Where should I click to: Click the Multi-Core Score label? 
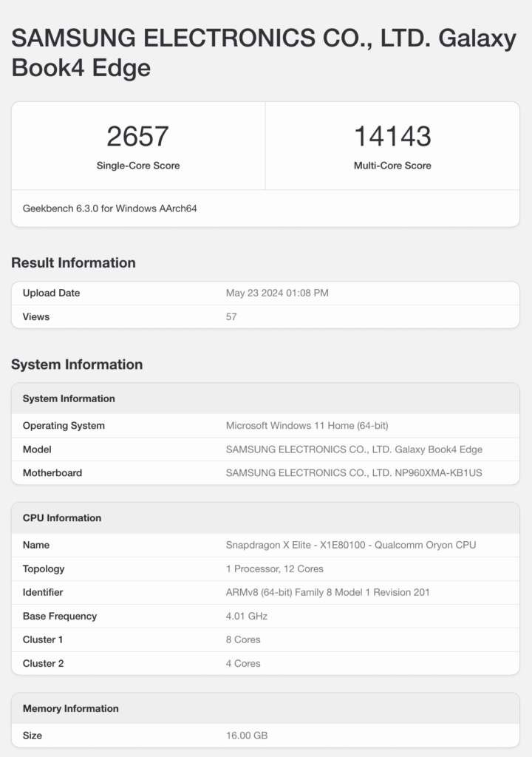point(392,166)
